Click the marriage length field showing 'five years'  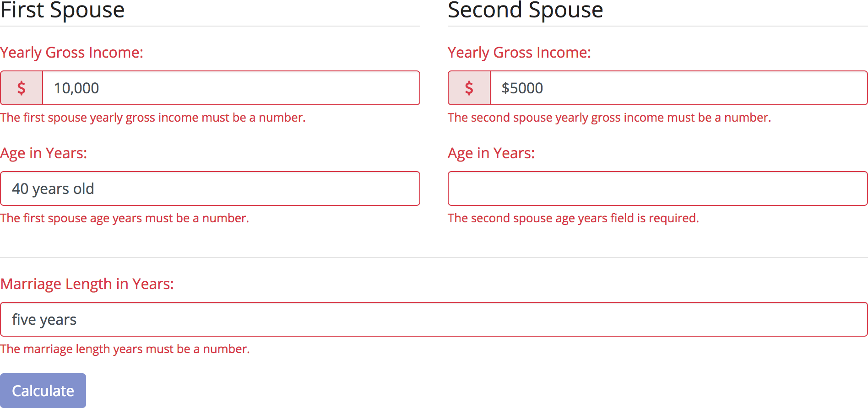(x=434, y=319)
